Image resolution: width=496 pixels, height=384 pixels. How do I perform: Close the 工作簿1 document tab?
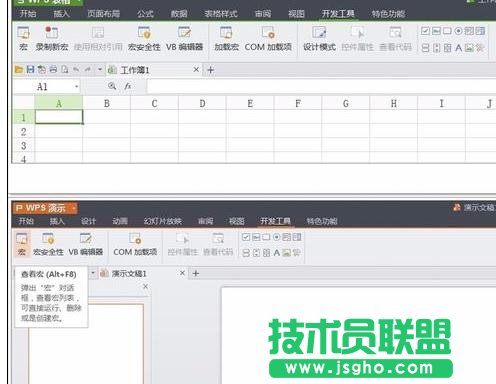[196, 69]
